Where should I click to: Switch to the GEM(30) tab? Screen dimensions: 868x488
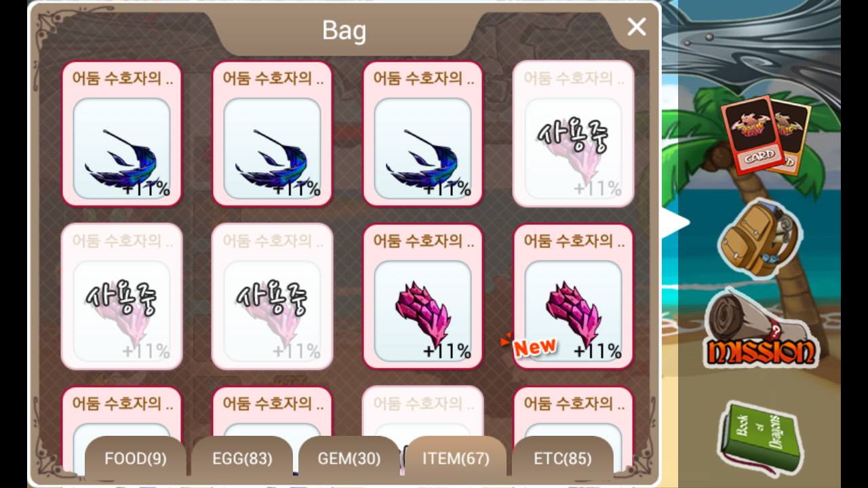[x=349, y=458]
